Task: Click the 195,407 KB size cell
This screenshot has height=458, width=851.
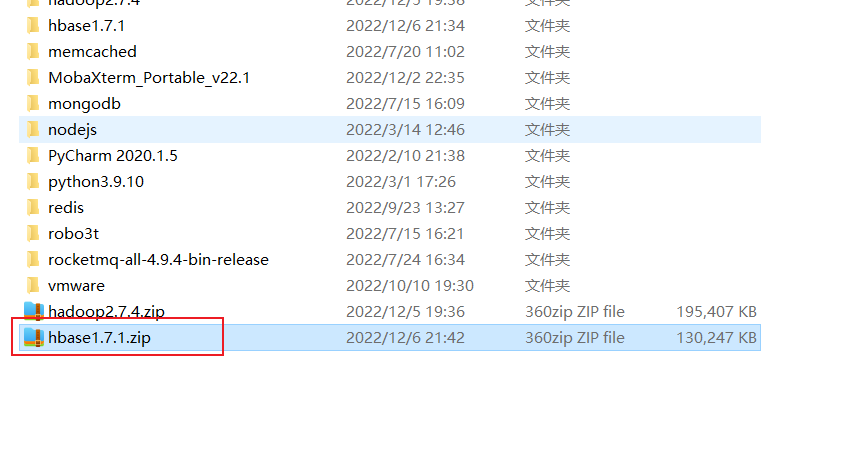Action: click(716, 311)
